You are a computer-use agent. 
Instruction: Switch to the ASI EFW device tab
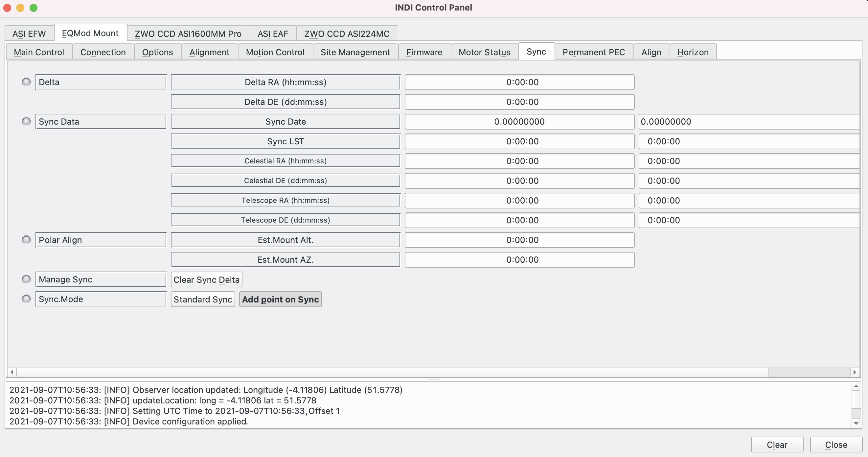click(29, 34)
